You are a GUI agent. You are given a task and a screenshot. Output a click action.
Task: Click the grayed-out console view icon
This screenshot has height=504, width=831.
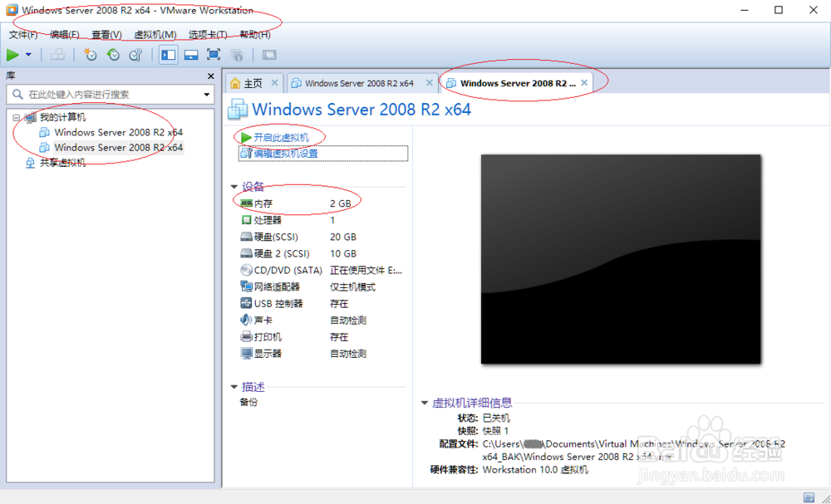point(269,55)
